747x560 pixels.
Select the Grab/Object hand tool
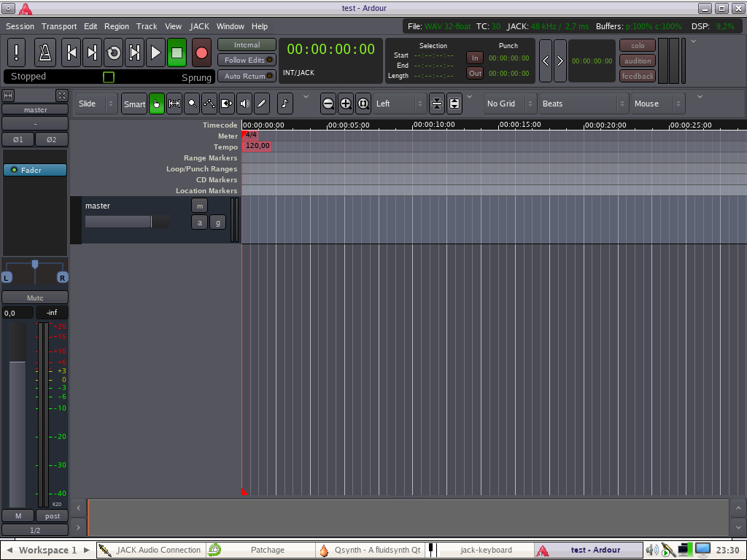pos(157,104)
